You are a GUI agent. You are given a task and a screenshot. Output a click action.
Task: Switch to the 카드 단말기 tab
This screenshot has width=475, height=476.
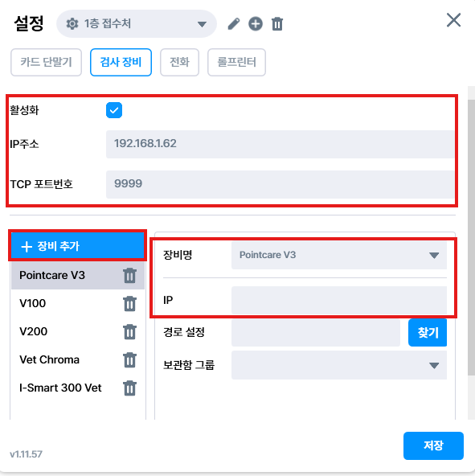pos(46,62)
